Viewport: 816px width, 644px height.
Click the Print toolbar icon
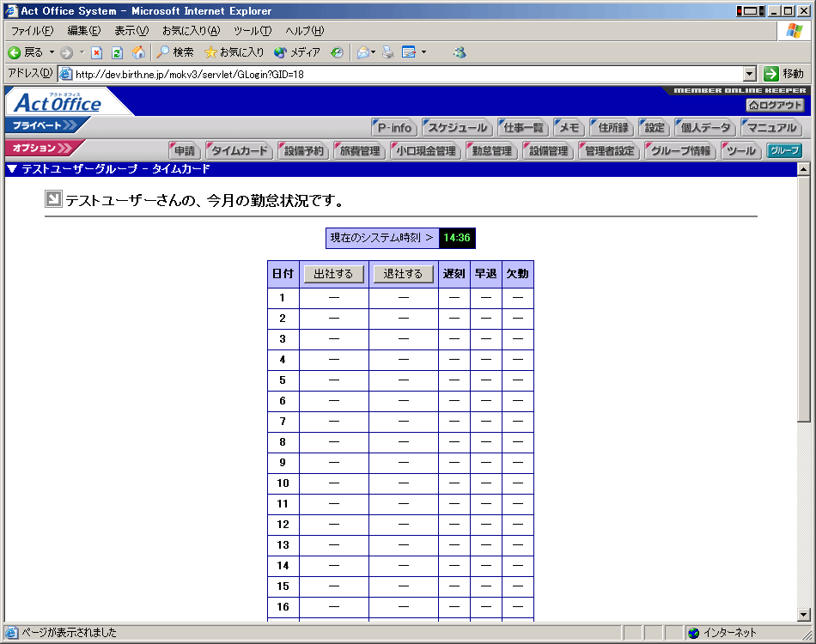(x=388, y=52)
